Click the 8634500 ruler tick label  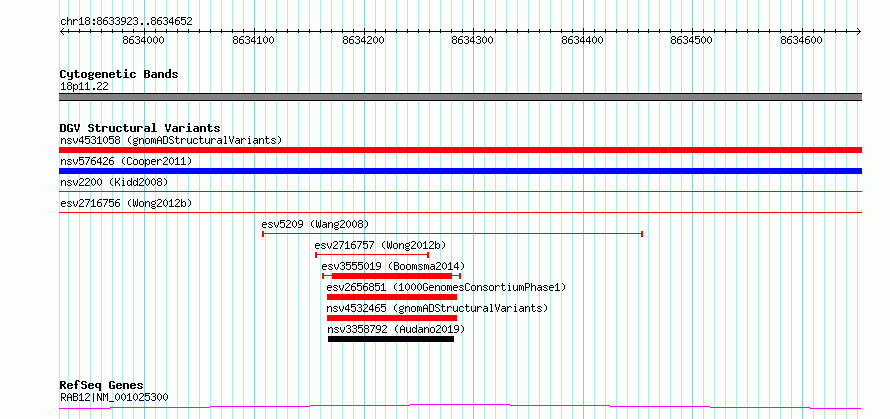pyautogui.click(x=692, y=40)
